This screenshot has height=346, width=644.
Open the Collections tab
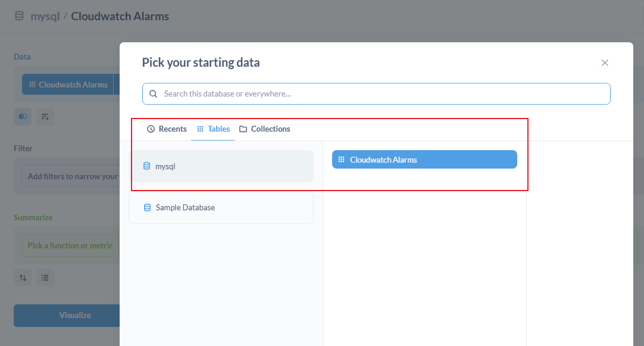pos(265,129)
